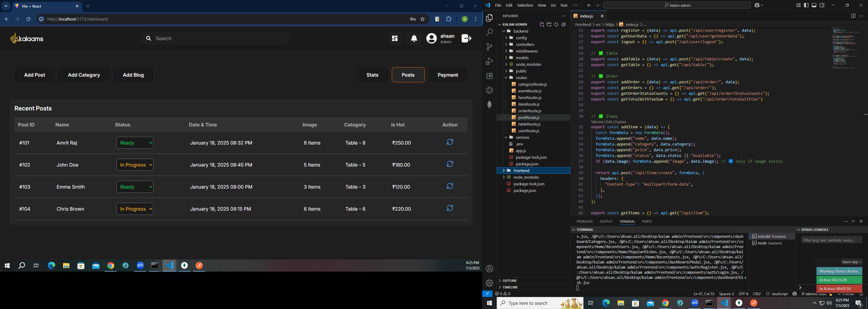
Task: Click the Chrome address bar URL
Action: (x=77, y=19)
